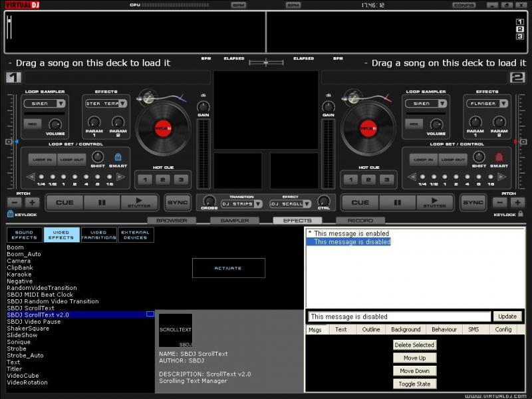This screenshot has height=399, width=532.
Task: Toggle the loop sampler REC button on deck 2
Action: pyautogui.click(x=414, y=124)
